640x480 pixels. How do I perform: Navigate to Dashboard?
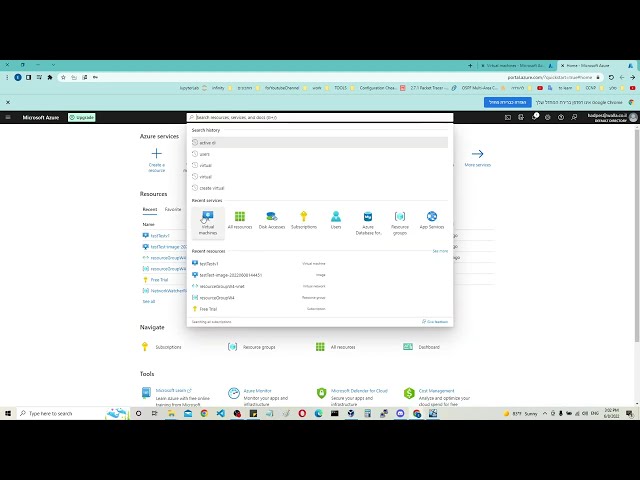click(x=429, y=347)
